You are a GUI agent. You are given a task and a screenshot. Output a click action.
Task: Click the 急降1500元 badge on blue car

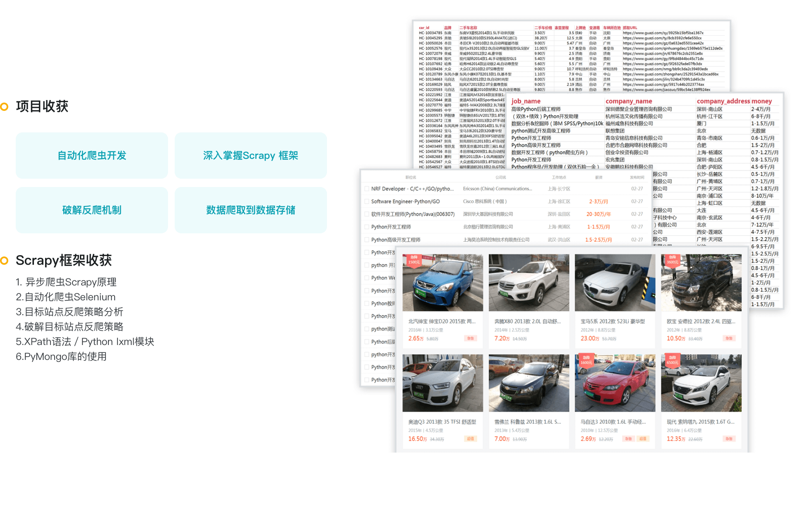coord(414,260)
